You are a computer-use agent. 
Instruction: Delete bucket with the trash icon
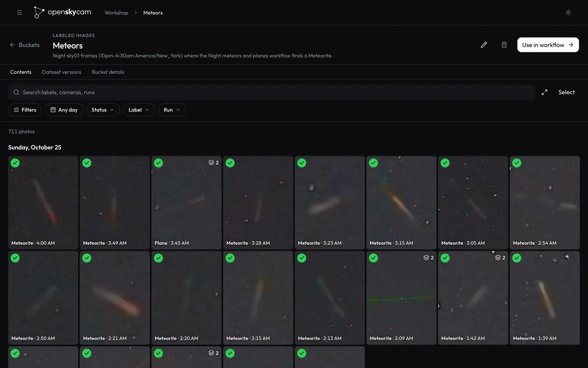504,45
